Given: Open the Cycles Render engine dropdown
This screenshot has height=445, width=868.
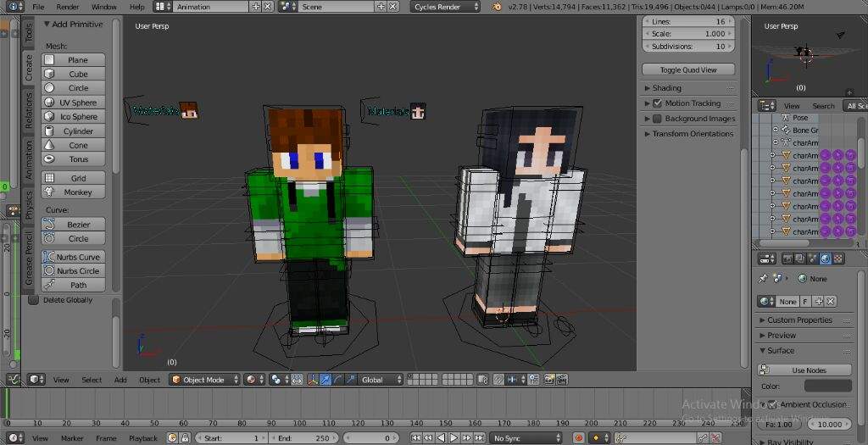Looking at the screenshot, I should [445, 7].
